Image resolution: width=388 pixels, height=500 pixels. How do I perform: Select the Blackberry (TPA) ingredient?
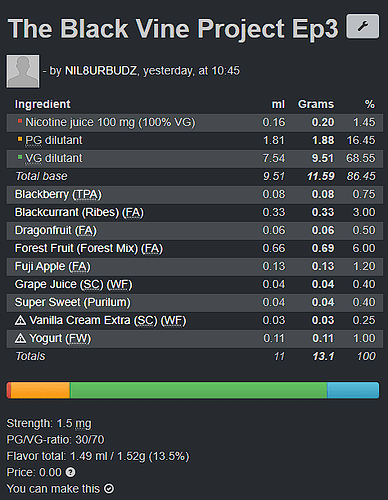tap(58, 194)
